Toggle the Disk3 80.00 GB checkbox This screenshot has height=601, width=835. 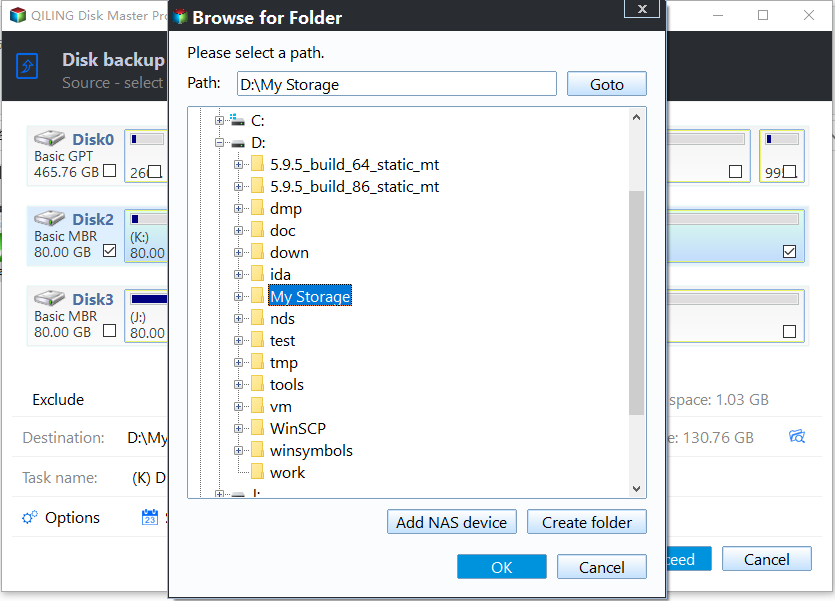[109, 330]
